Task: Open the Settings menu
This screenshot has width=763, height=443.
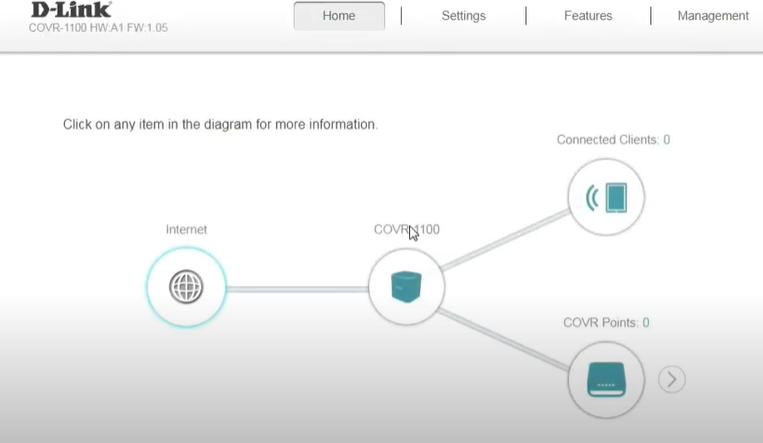Action: tap(463, 16)
